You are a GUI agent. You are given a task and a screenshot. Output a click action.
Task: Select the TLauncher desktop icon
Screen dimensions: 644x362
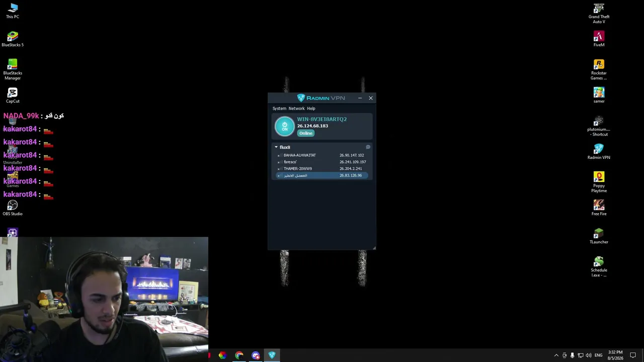click(x=599, y=236)
